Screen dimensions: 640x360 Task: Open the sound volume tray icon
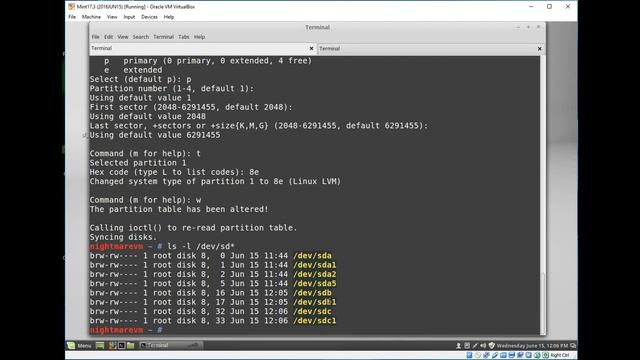483,346
